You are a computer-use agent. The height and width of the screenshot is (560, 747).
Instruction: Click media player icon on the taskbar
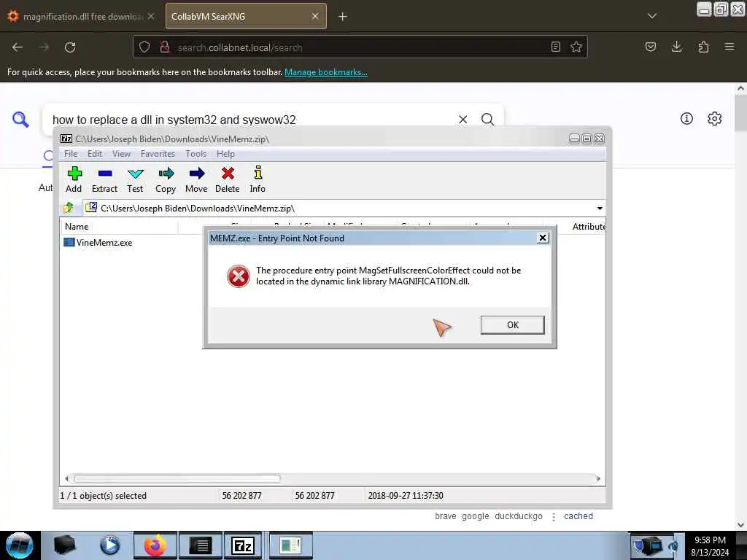109,545
